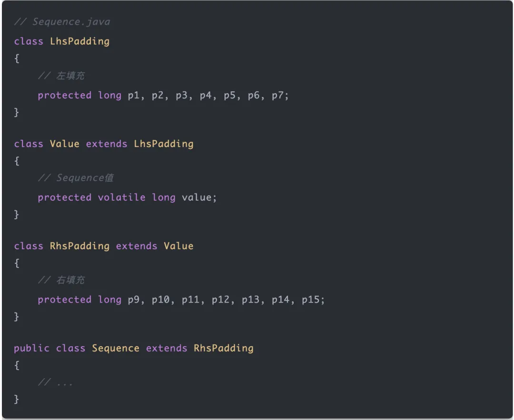Click the value field name
Image resolution: width=514 pixels, height=420 pixels.
point(197,197)
